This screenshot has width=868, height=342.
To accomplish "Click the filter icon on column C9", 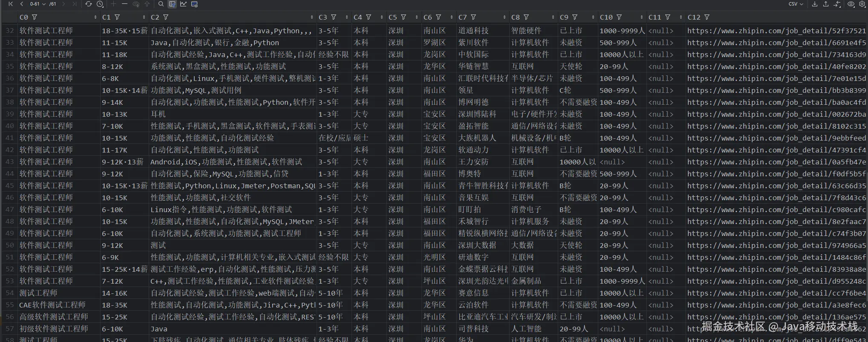I will (x=575, y=17).
